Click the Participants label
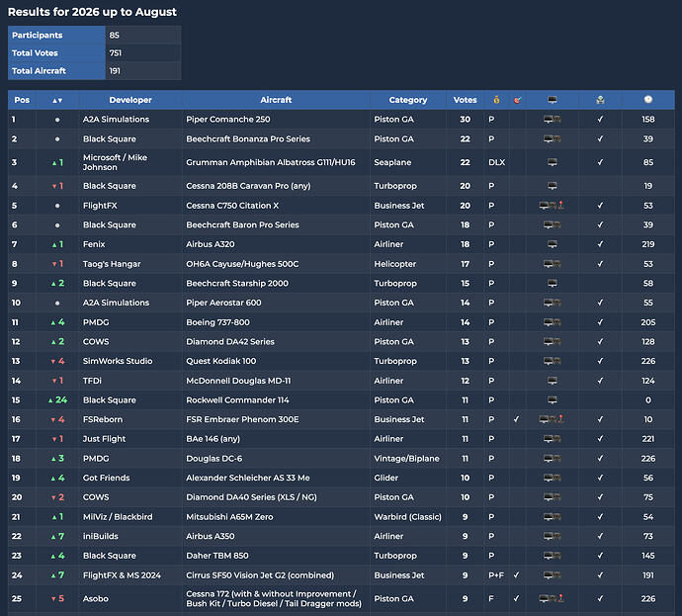This screenshot has height=616, width=682. [37, 36]
